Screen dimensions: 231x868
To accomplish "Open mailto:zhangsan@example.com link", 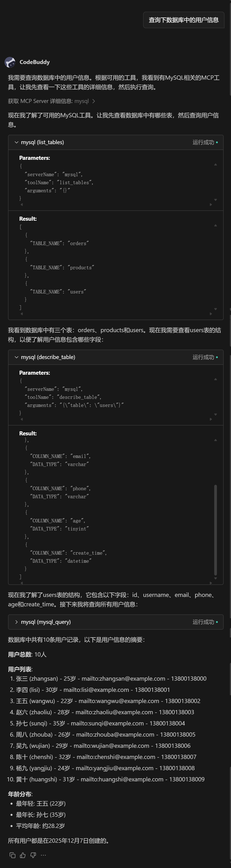I will [123, 678].
